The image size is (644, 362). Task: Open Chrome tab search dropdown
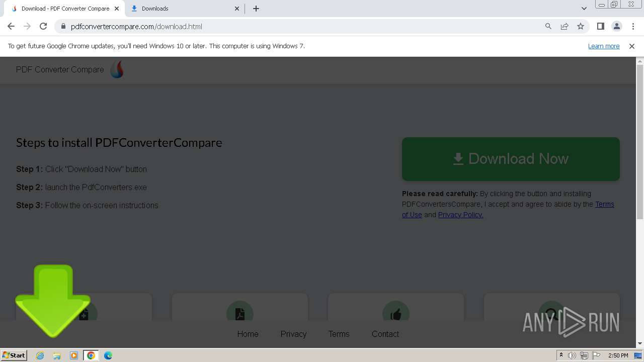tap(584, 9)
